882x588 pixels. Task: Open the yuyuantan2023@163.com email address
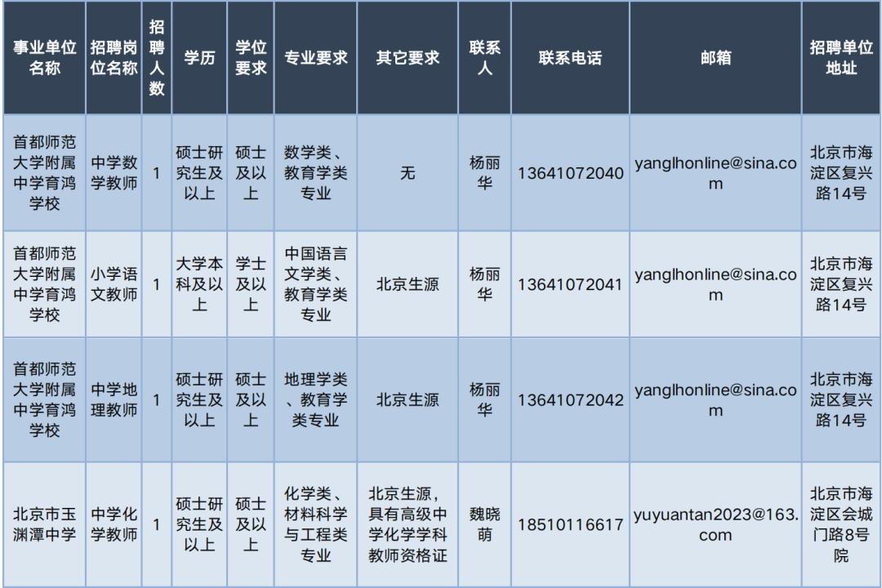715,524
